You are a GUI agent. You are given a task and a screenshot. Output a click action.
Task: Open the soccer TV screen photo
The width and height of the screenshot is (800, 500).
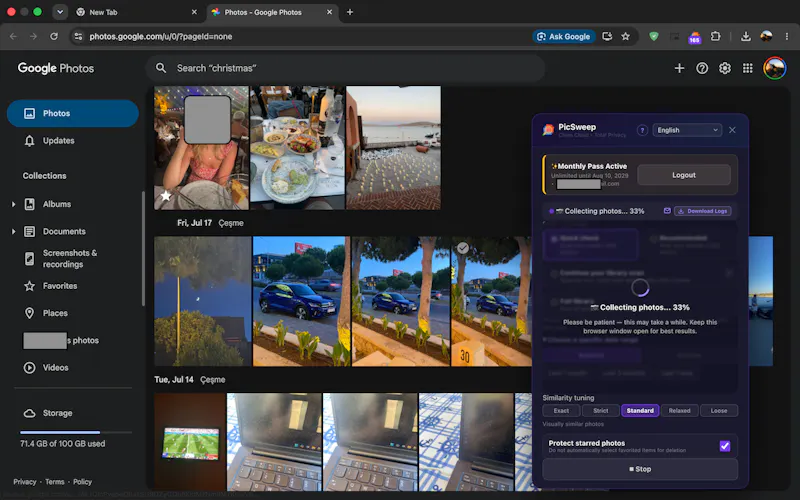click(190, 441)
